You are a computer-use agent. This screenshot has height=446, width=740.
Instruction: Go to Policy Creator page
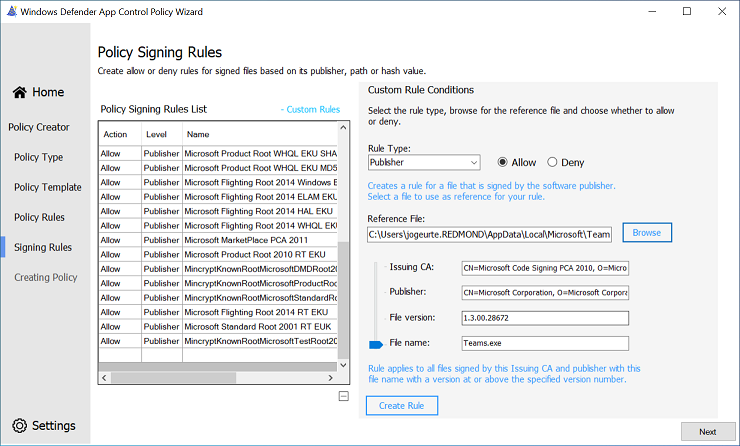39,127
